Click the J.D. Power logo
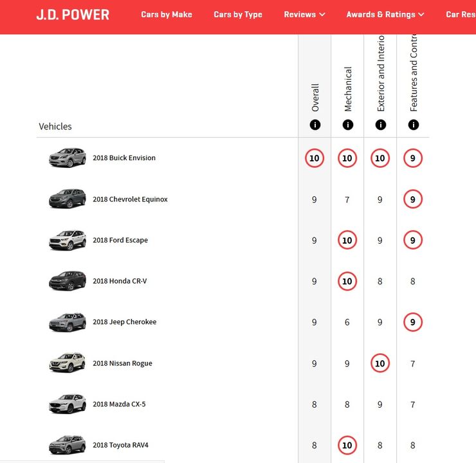Image resolution: width=476 pixels, height=463 pixels. click(73, 15)
